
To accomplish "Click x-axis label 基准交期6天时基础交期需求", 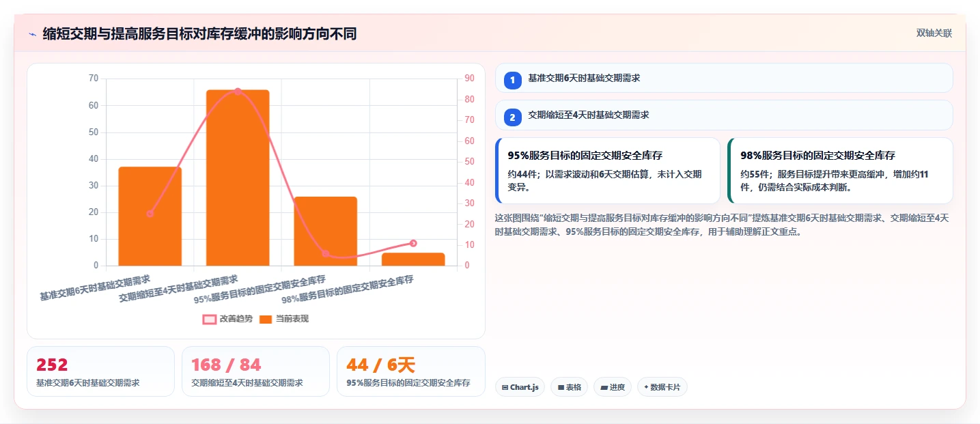I will point(95,288).
